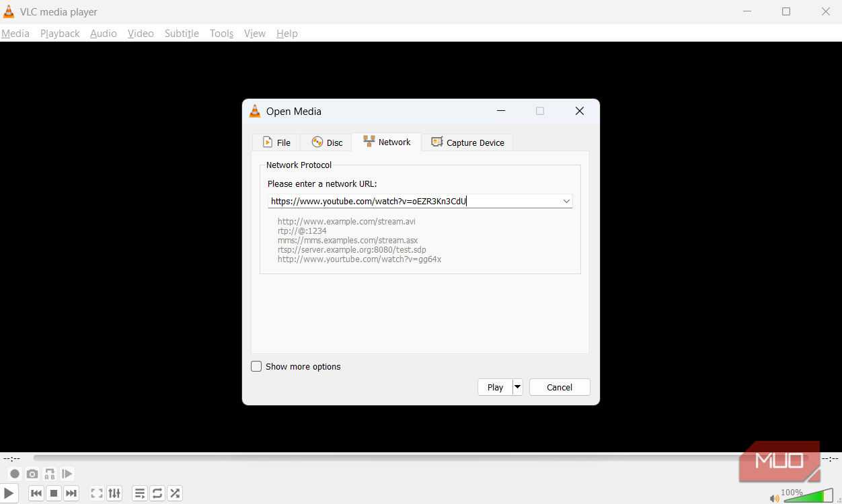This screenshot has width=842, height=504.
Task: Open the Media menu
Action: click(x=15, y=34)
